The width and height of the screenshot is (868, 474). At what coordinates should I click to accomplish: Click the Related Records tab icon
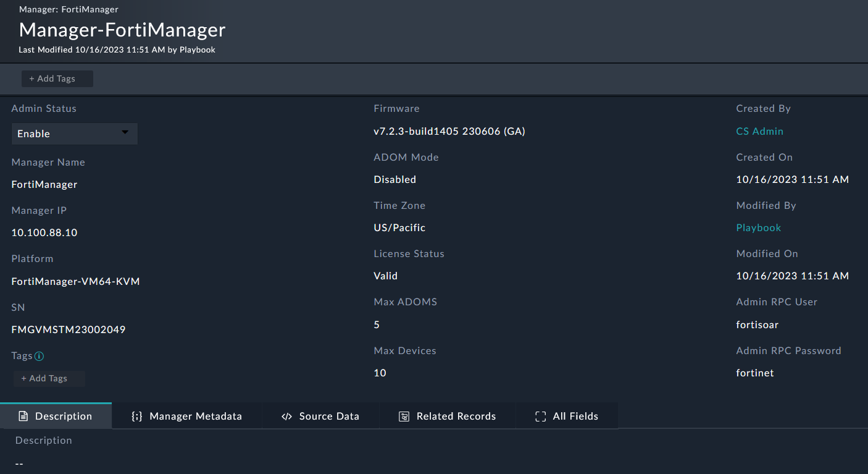(x=404, y=416)
